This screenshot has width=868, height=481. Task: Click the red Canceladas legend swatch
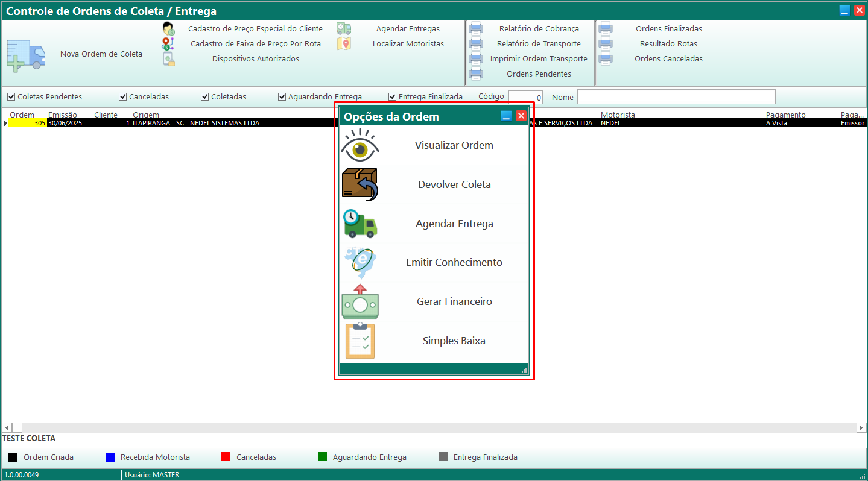pyautogui.click(x=226, y=457)
